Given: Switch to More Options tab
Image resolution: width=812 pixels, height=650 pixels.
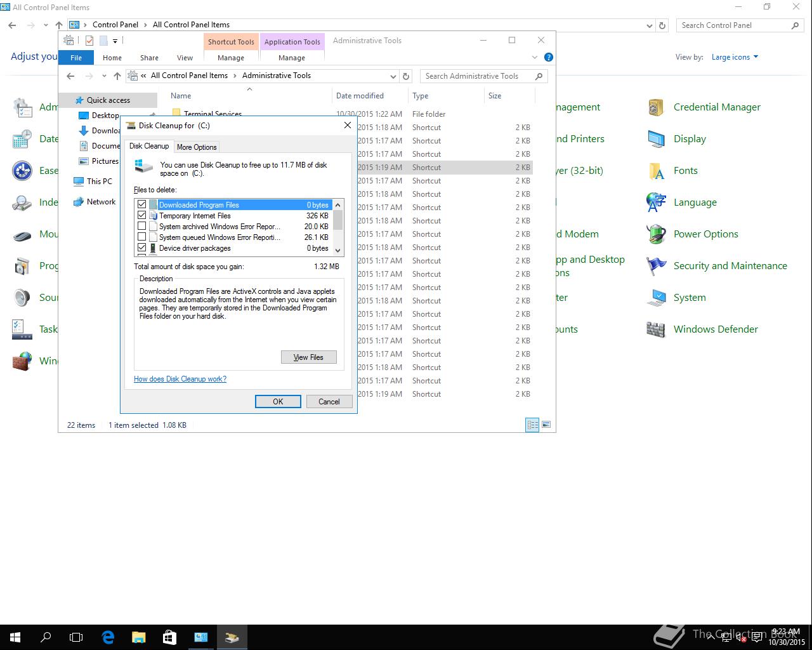Looking at the screenshot, I should [197, 147].
